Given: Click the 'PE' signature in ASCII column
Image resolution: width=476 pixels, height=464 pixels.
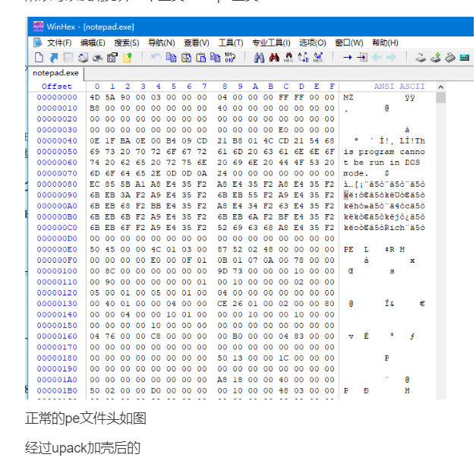Looking at the screenshot, I should [348, 250].
